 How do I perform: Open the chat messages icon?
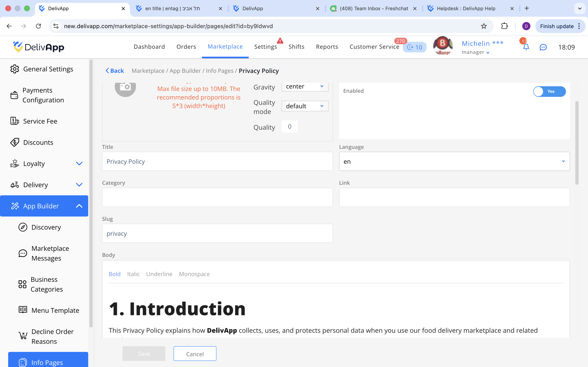(543, 47)
